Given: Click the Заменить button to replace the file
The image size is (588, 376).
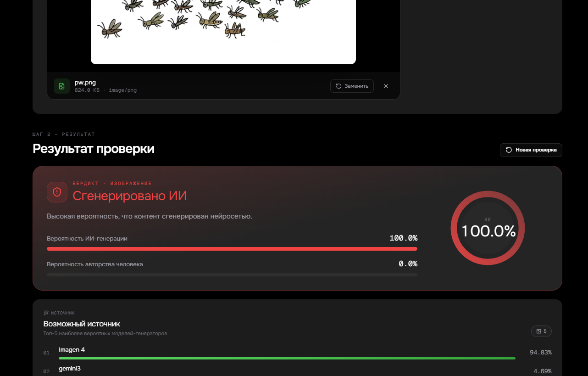Looking at the screenshot, I should [x=352, y=86].
